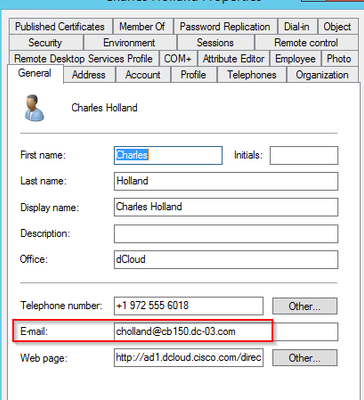Screen dimensions: 364x400
Task: Switch to the Security tab
Action: [x=45, y=43]
